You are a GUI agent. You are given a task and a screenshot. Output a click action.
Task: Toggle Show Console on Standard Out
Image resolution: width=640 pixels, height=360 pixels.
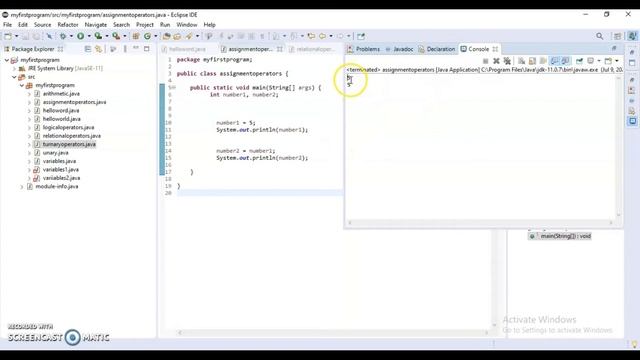tap(554, 61)
